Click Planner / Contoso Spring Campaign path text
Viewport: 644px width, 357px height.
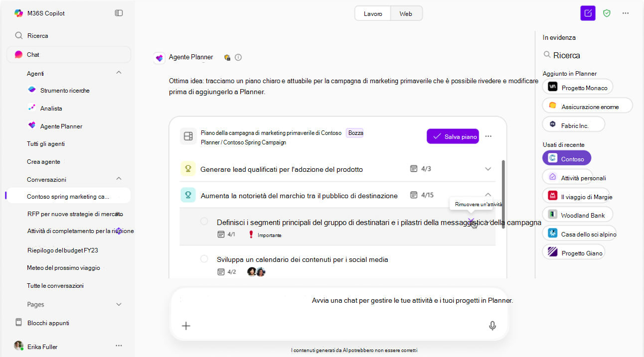(x=243, y=142)
